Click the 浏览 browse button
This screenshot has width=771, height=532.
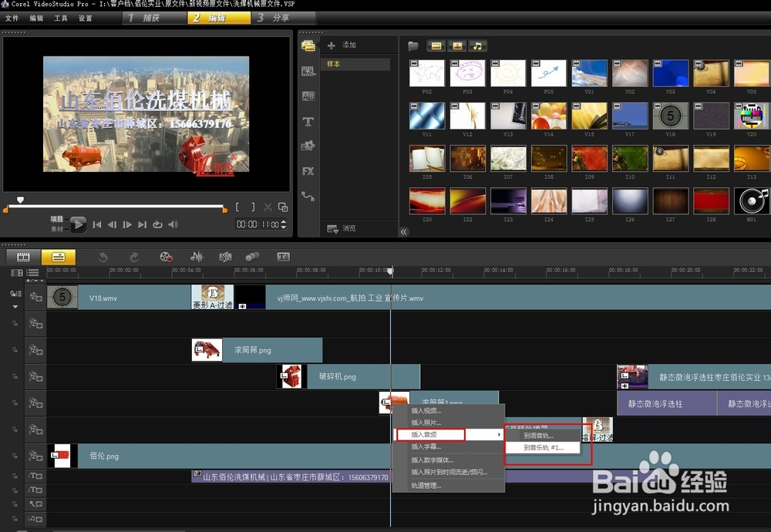click(341, 228)
